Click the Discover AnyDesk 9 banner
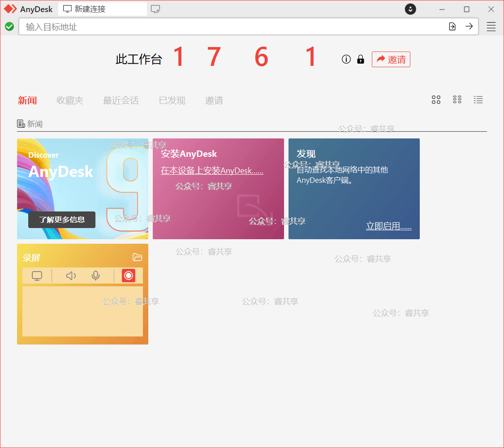Screen dimensions: 504x448 click(82, 189)
